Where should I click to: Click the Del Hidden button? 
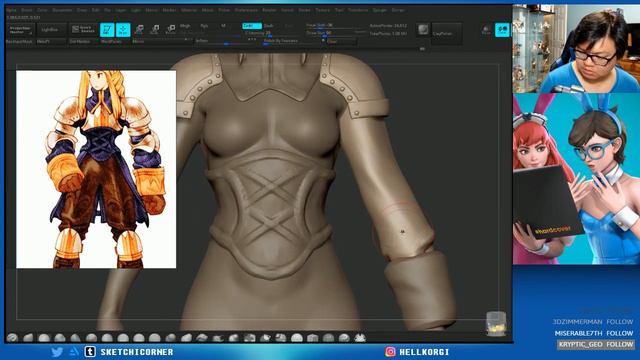point(83,42)
